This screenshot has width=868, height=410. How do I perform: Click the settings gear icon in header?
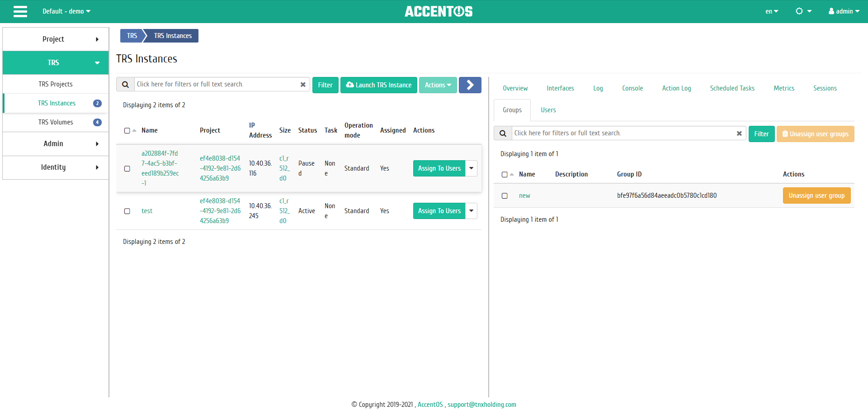point(799,11)
